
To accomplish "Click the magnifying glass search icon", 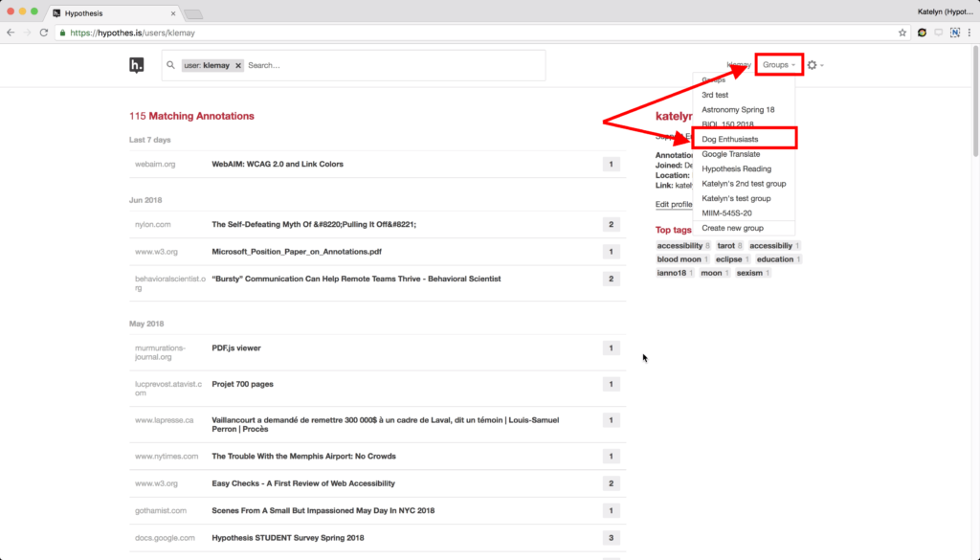I will tap(170, 65).
